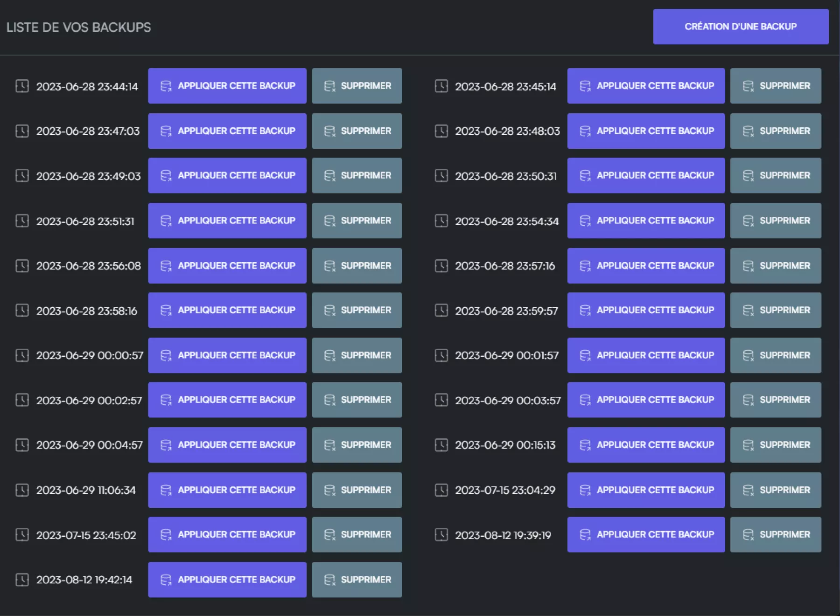The image size is (840, 616).
Task: Open Création d'une backup
Action: coord(741,27)
